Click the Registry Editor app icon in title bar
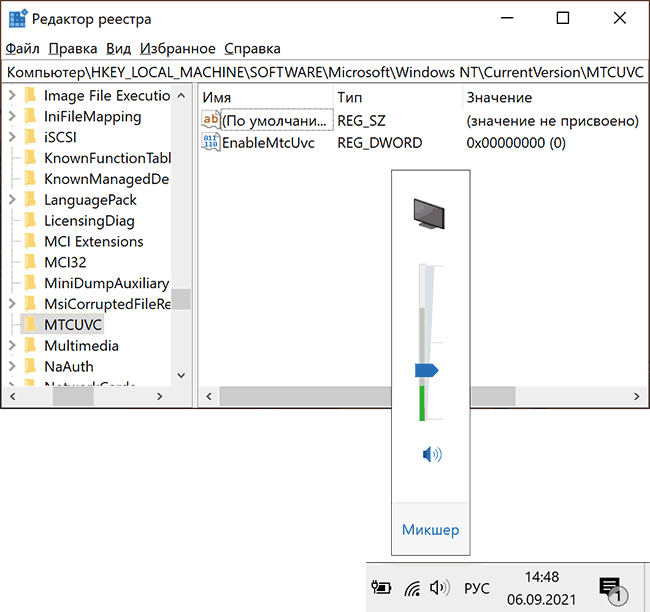This screenshot has height=612, width=650. point(17,18)
